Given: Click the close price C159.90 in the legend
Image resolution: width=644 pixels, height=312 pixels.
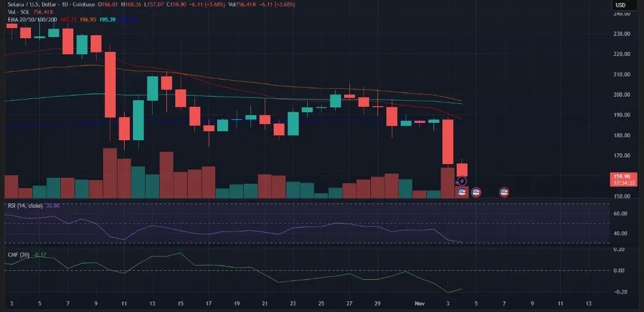Looking at the screenshot, I should pyautogui.click(x=175, y=5).
